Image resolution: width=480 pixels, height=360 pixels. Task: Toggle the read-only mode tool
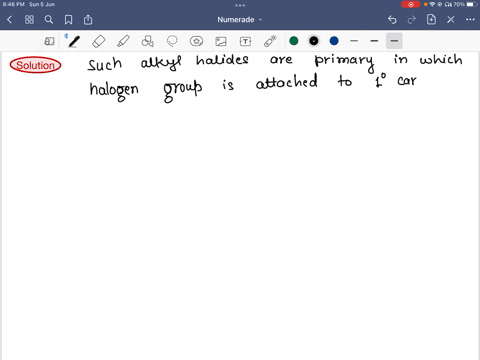(49, 41)
